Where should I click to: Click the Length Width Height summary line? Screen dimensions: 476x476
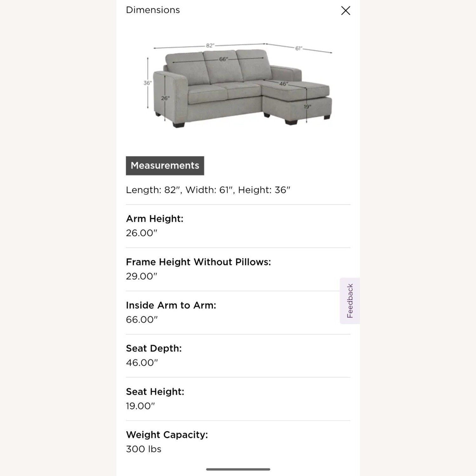(x=208, y=189)
